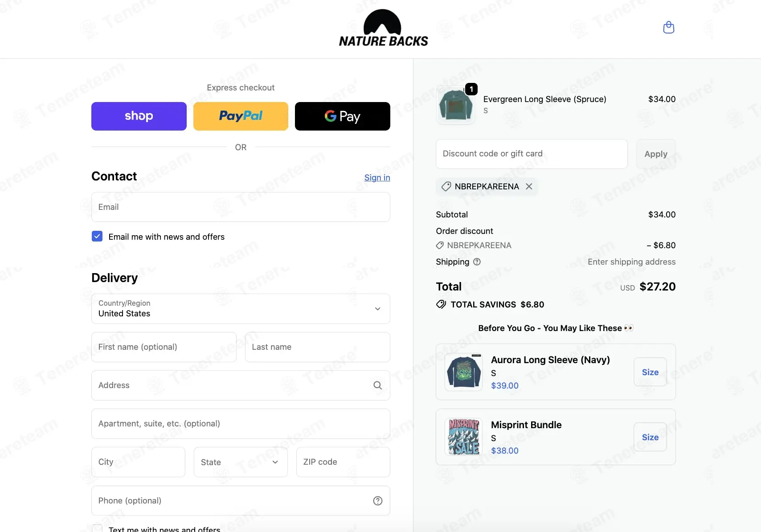Image resolution: width=761 pixels, height=532 pixels.
Task: Click the Evergreen Long Sleeve product thumbnail
Action: [455, 106]
